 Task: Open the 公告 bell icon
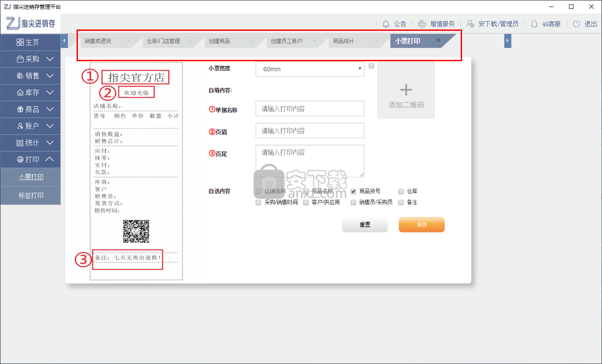(386, 24)
